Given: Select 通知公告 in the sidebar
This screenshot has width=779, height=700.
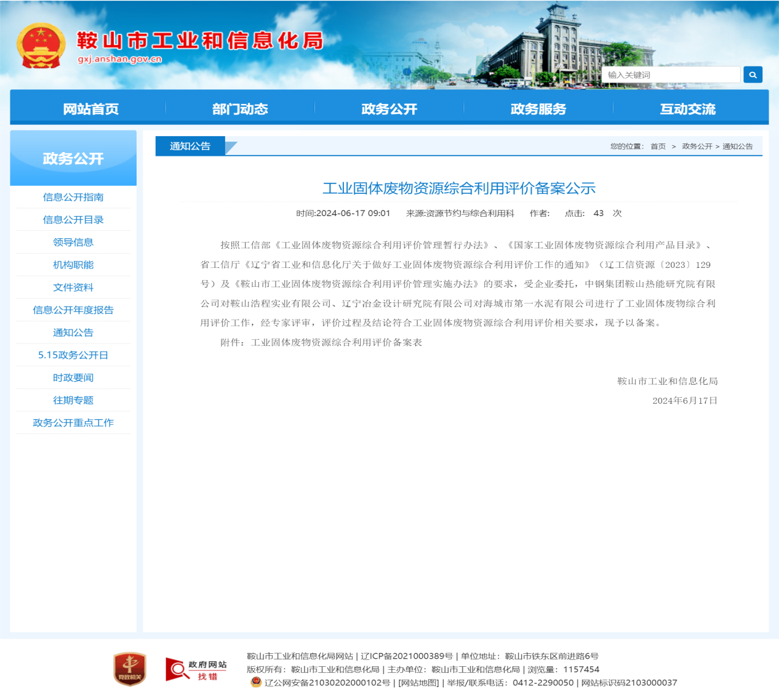Looking at the screenshot, I should pos(73,332).
